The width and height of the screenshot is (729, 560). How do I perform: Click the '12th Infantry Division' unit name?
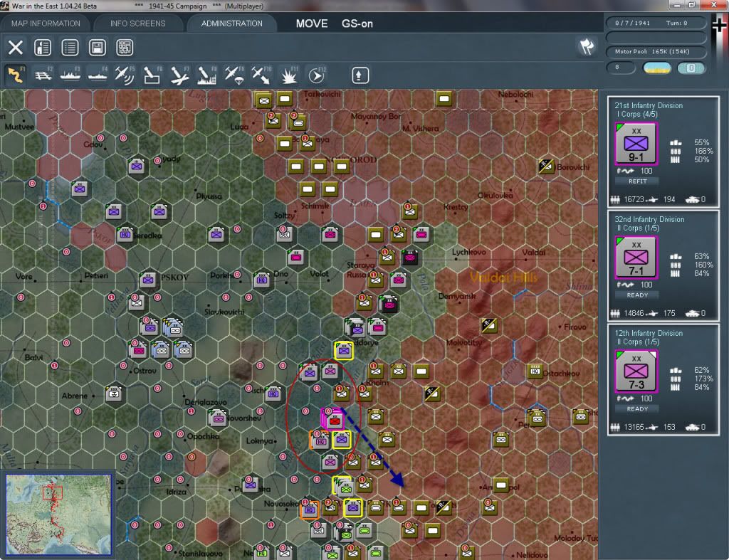[x=649, y=333]
